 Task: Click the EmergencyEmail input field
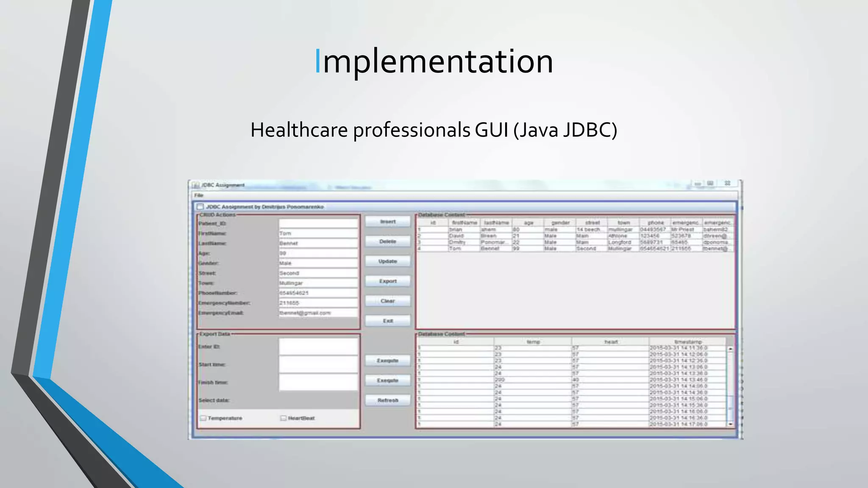point(318,313)
